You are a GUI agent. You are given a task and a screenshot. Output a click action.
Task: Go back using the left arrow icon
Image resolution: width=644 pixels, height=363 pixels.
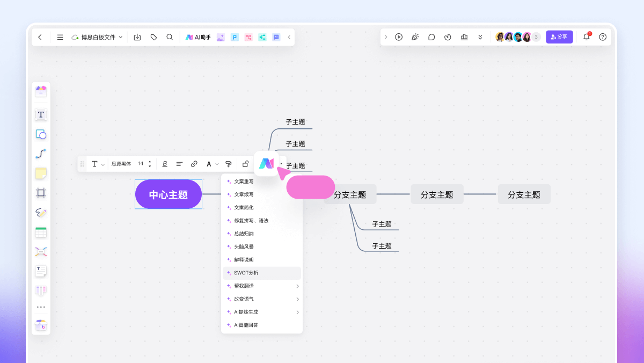coord(40,37)
